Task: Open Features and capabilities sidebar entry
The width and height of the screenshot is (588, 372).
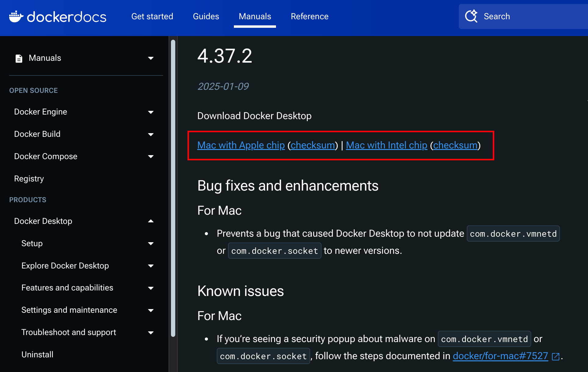Action: [67, 288]
